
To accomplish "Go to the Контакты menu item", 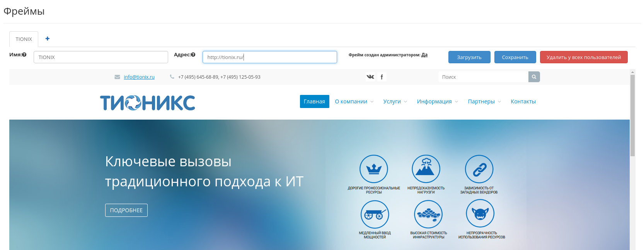I will point(523,101).
